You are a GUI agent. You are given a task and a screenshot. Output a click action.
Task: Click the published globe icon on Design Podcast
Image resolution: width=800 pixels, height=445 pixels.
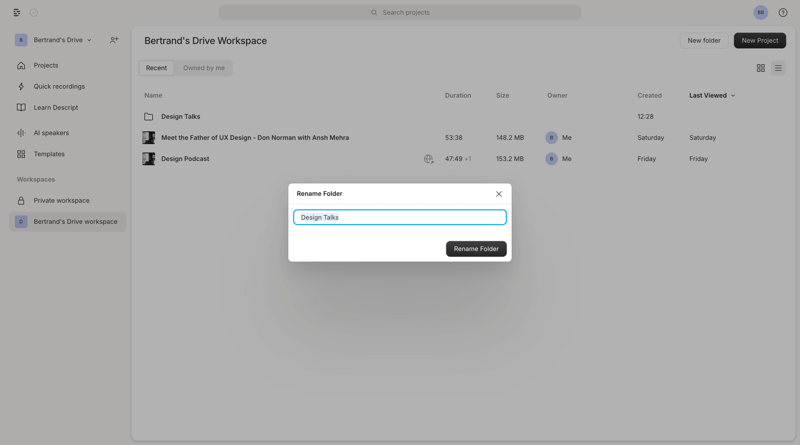[x=429, y=159]
